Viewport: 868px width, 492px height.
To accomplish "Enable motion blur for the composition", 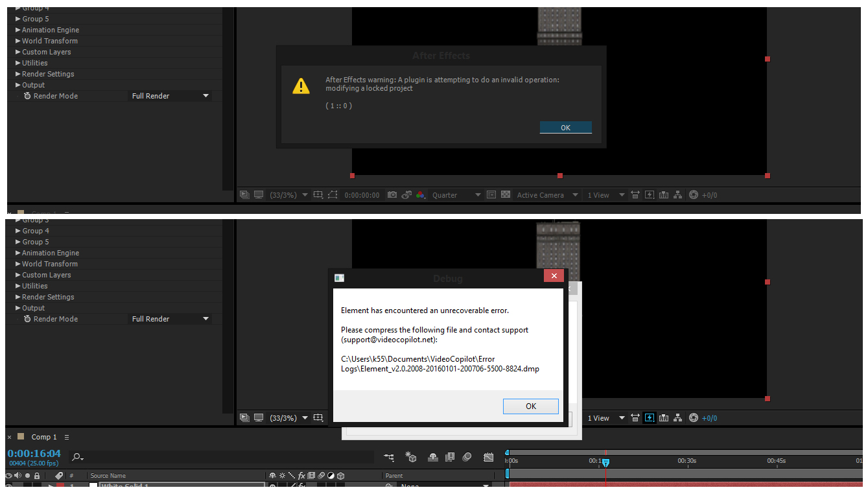I will [x=467, y=457].
